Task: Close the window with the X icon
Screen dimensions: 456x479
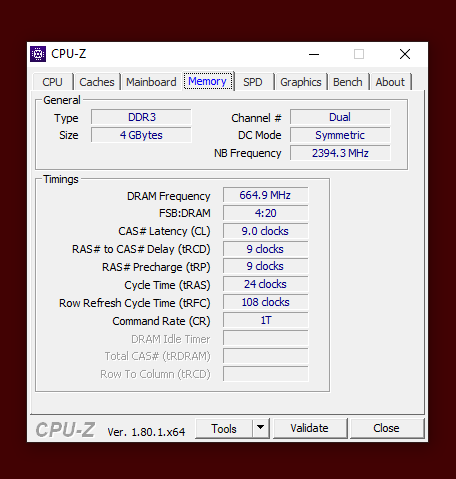Action: (x=405, y=54)
